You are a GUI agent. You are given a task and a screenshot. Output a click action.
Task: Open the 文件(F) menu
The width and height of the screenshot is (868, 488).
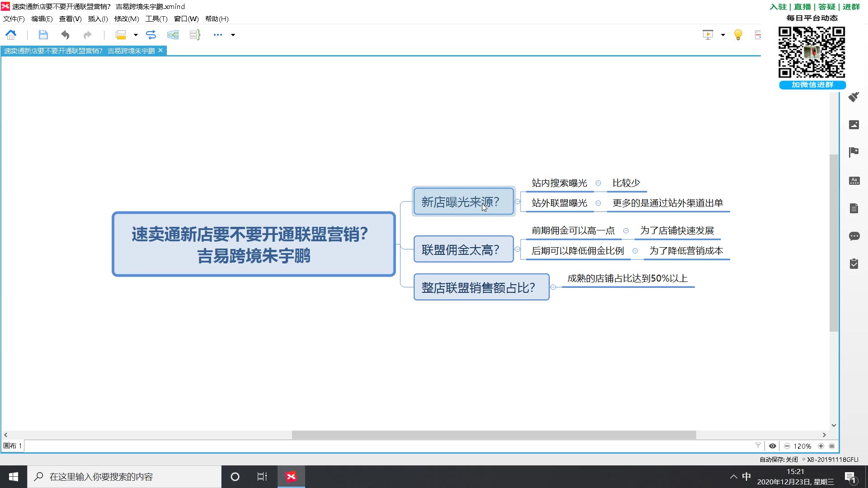coord(14,19)
